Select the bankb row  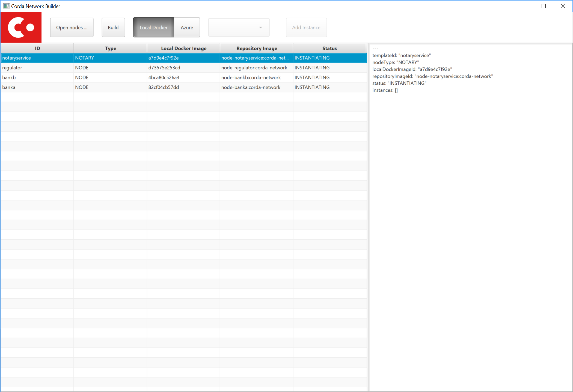click(x=184, y=78)
